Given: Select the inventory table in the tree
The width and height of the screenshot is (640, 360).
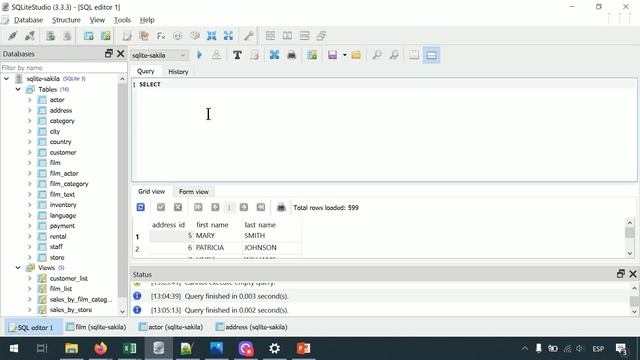Looking at the screenshot, I should click(x=63, y=205).
